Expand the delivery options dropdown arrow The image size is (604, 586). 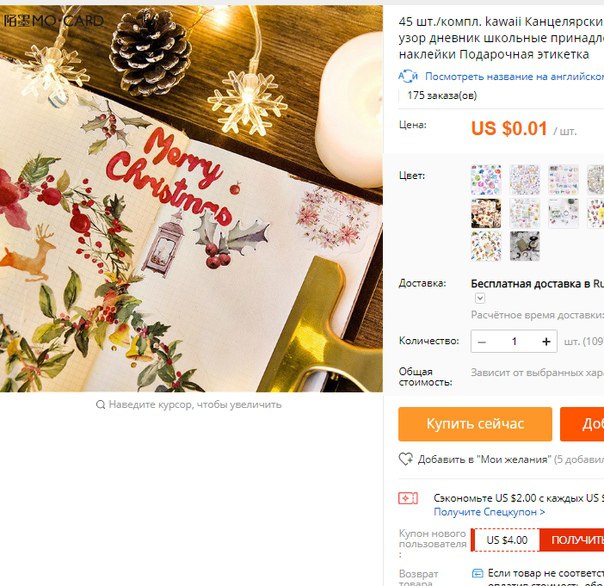point(480,298)
